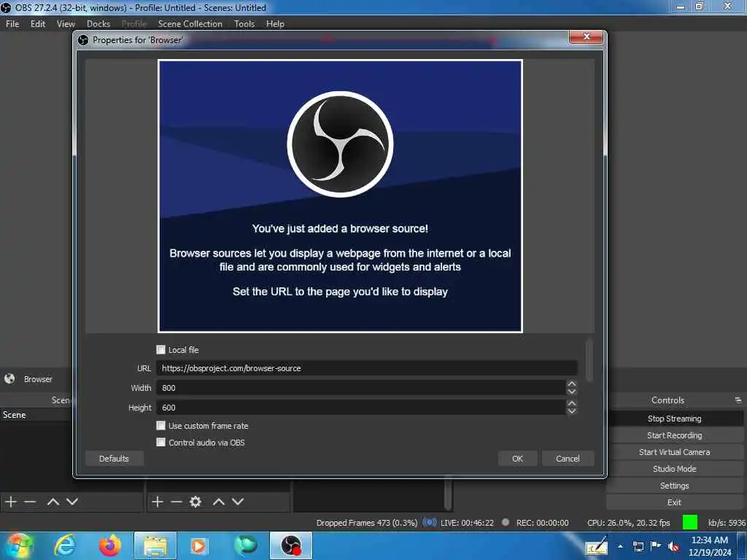The image size is (747, 560).
Task: Close the Browser properties dialog
Action: [x=587, y=37]
